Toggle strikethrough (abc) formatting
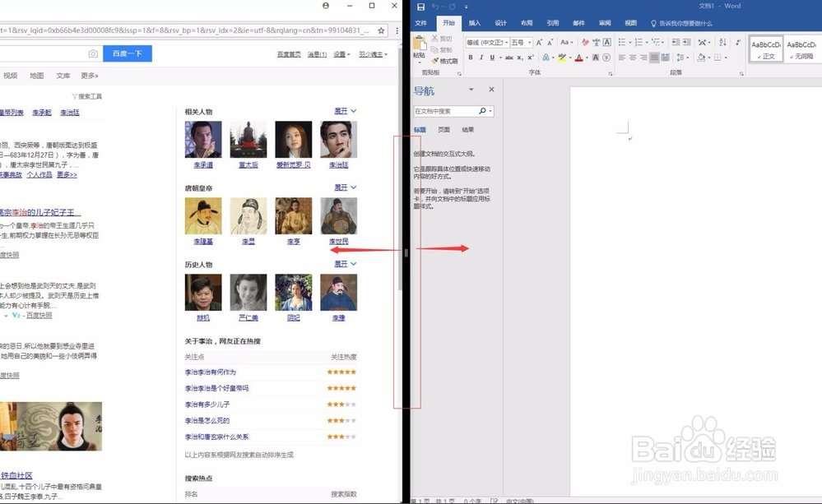Image resolution: width=822 pixels, height=504 pixels. pyautogui.click(x=509, y=58)
